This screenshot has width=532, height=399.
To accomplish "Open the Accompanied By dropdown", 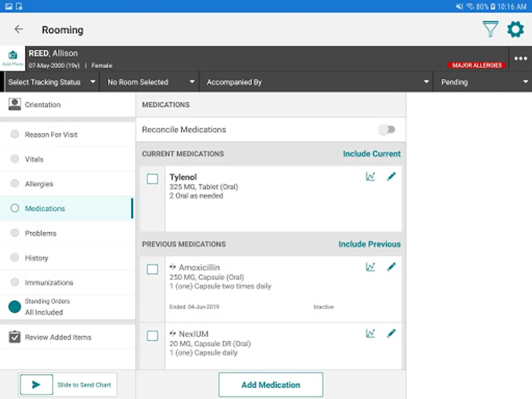I will [x=317, y=82].
